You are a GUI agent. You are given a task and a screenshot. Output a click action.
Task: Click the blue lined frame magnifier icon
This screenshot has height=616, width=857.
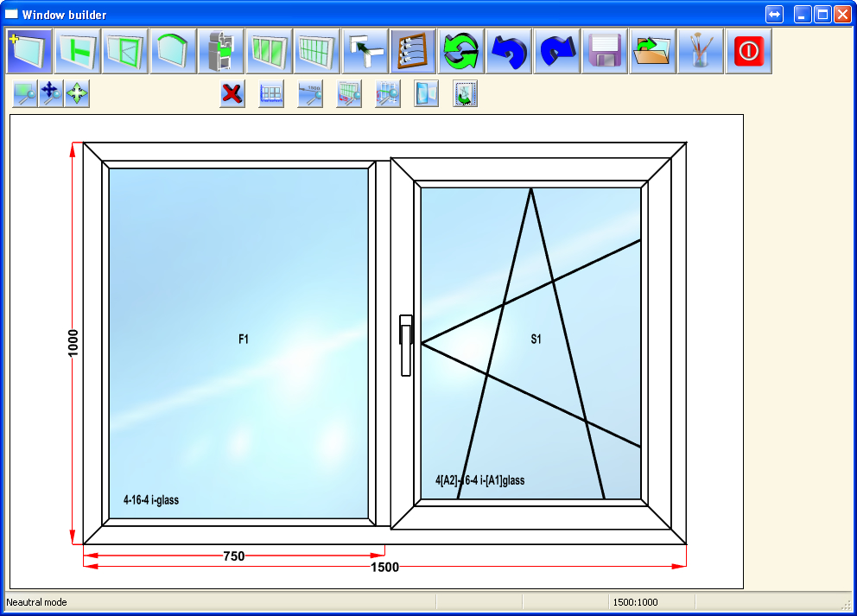tap(388, 93)
